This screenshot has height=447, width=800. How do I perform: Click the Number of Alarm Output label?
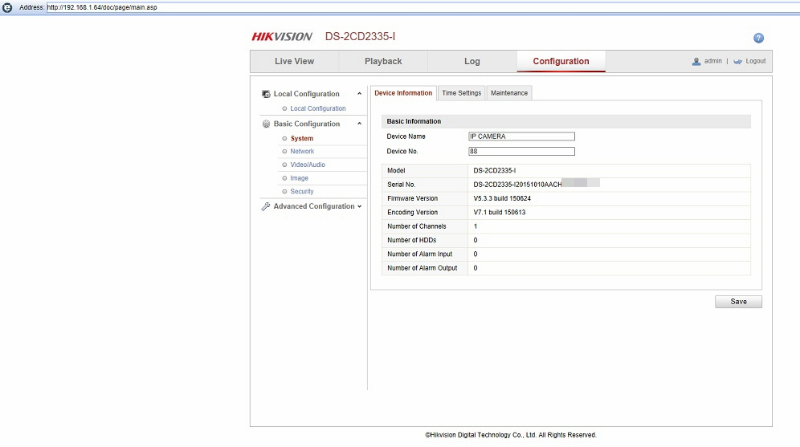[422, 268]
